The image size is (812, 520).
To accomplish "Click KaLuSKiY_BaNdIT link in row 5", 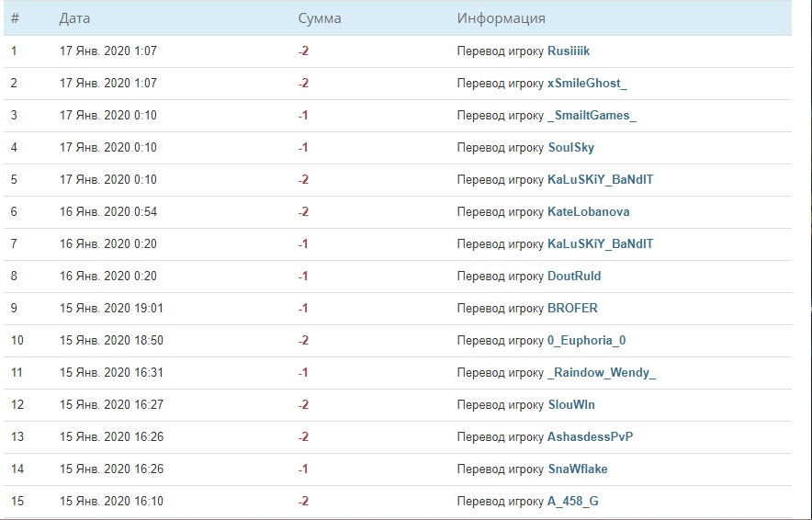I will tap(601, 180).
